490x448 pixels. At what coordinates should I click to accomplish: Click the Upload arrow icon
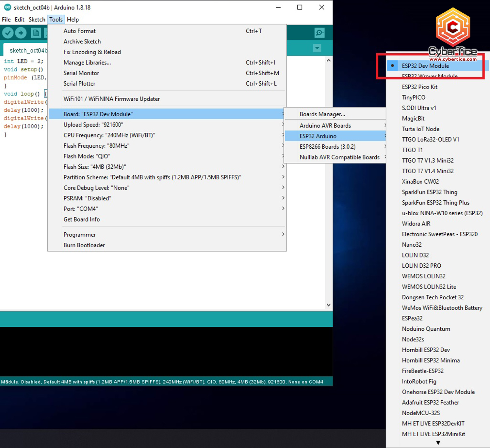(x=21, y=32)
